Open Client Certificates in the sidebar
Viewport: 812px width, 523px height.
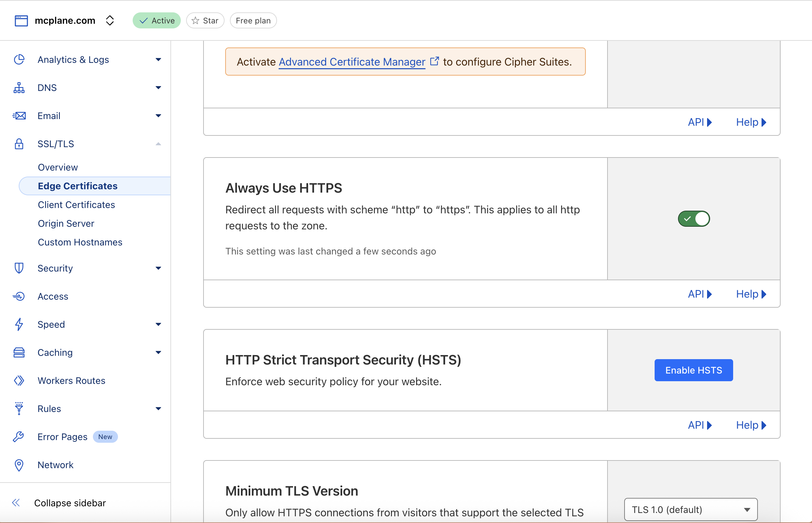click(76, 205)
